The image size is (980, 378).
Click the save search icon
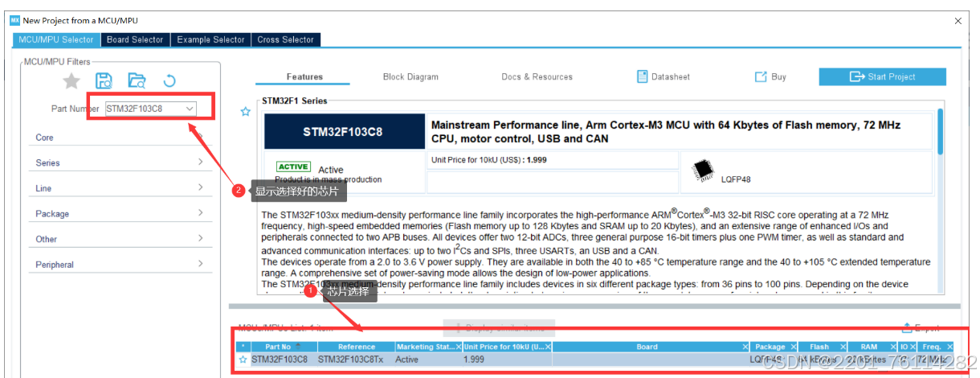(104, 80)
